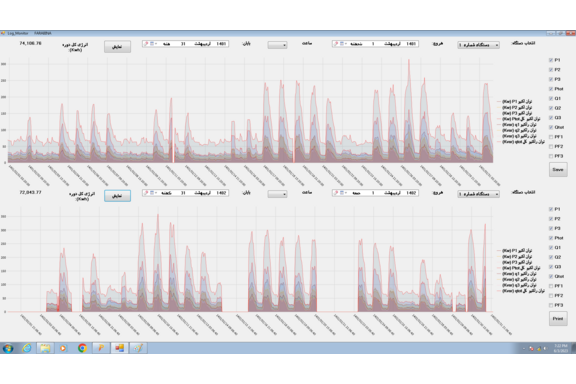Expand the bottom chart hour dropdown
The height and width of the screenshot is (384, 576).
tap(277, 194)
